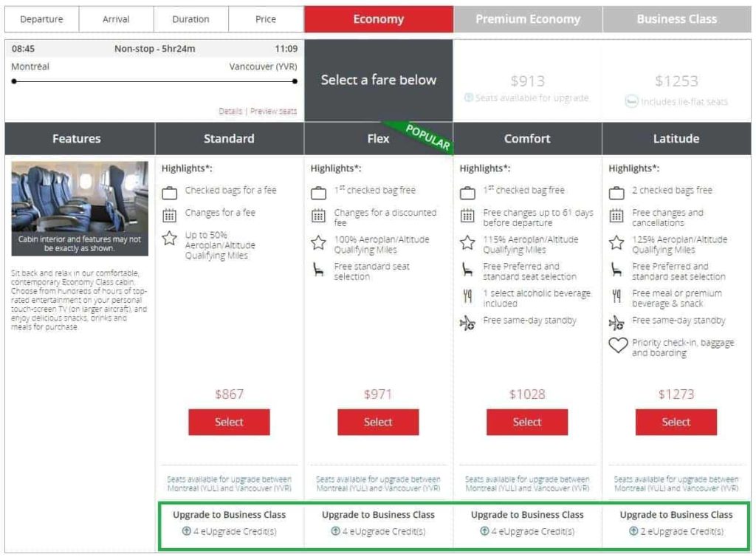This screenshot has width=756, height=557.
Task: Click the airplane standby icon in Latitude
Action: pos(616,322)
